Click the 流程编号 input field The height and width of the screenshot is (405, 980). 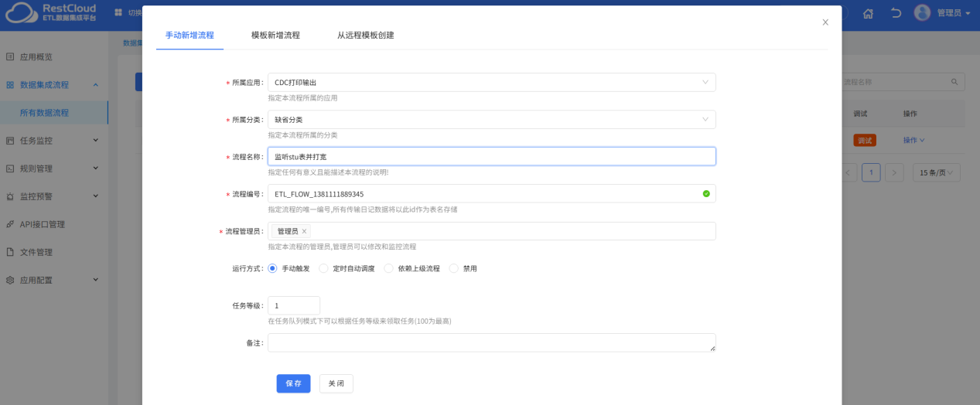(491, 193)
